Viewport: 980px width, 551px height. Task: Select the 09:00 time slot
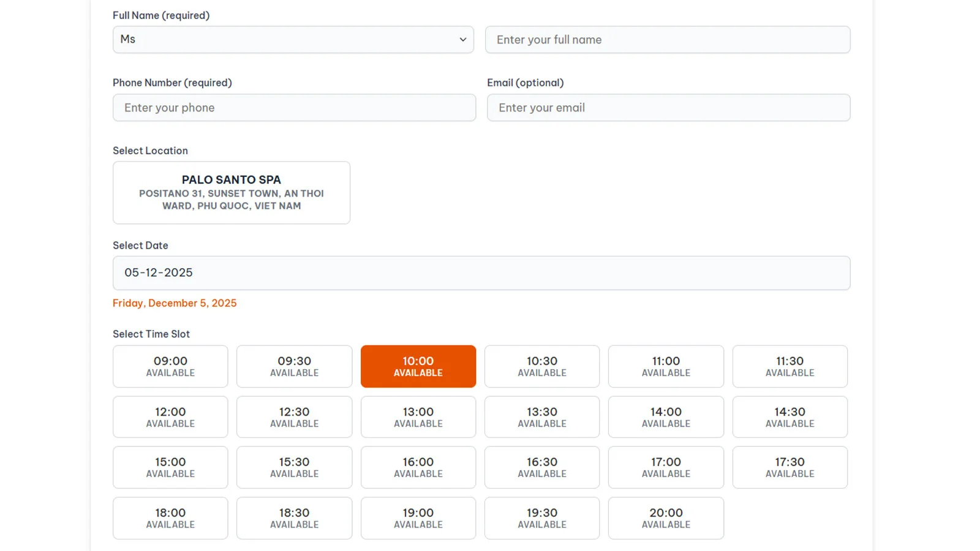(170, 366)
